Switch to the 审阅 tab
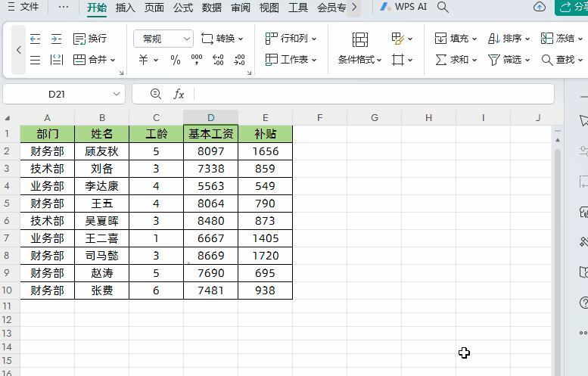This screenshot has width=588, height=376. coord(241,8)
